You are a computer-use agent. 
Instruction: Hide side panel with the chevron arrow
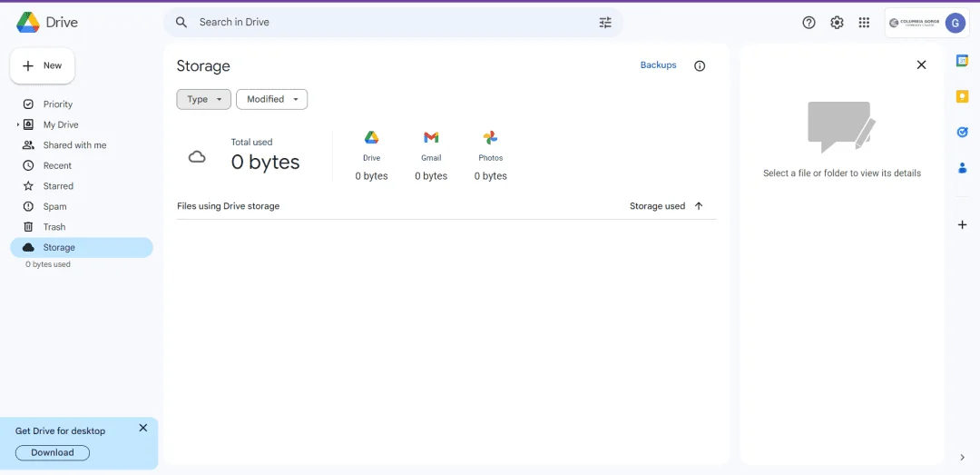(x=963, y=458)
